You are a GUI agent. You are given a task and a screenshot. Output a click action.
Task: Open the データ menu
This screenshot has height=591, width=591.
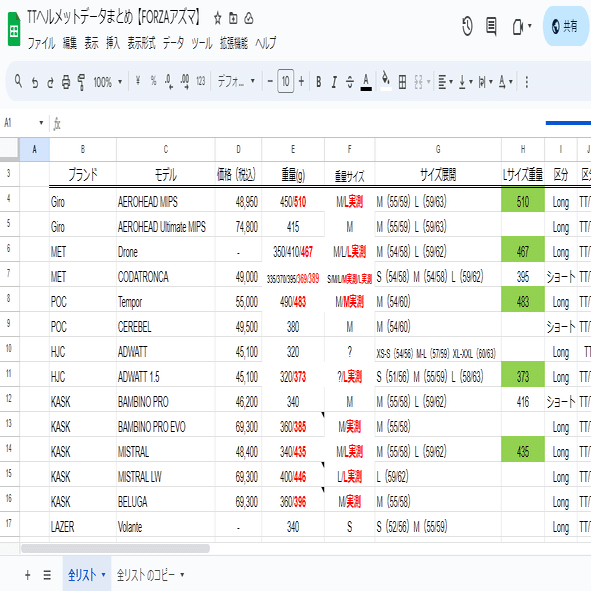[173, 43]
